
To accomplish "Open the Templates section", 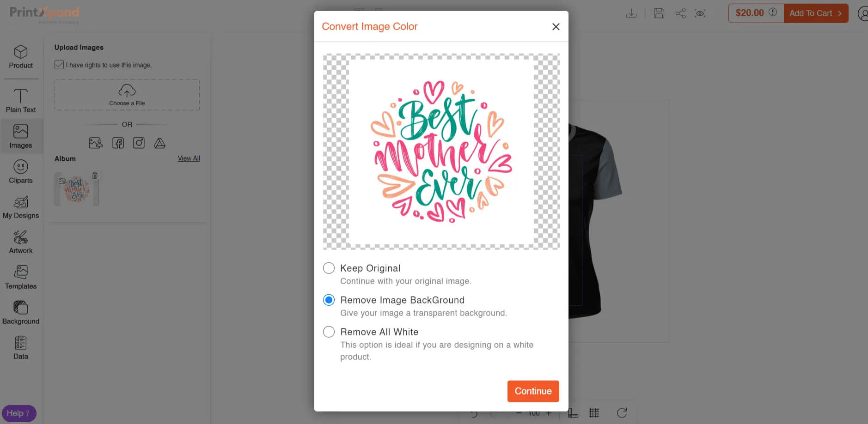I will pyautogui.click(x=21, y=277).
